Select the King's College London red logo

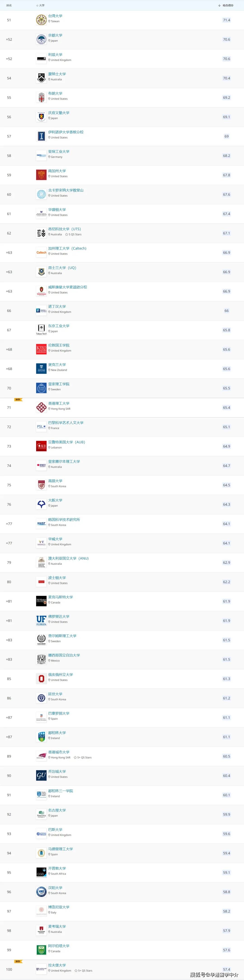click(x=41, y=349)
